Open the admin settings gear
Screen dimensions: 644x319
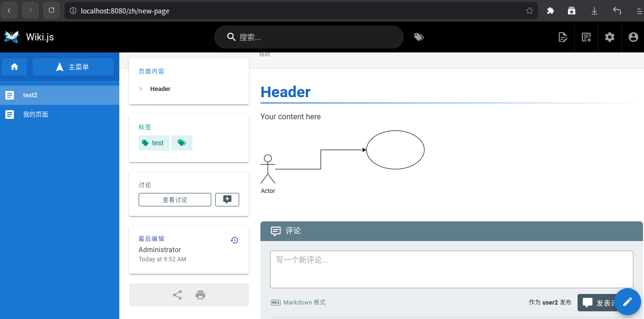click(609, 37)
